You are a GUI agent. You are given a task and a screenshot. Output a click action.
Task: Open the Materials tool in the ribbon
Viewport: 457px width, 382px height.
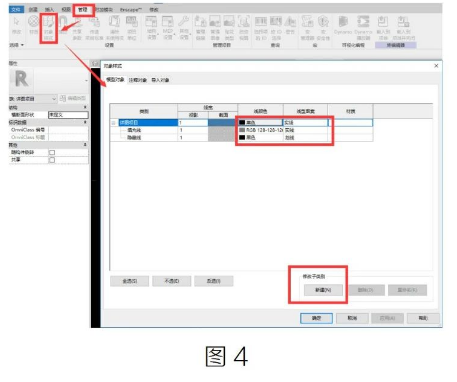click(33, 25)
